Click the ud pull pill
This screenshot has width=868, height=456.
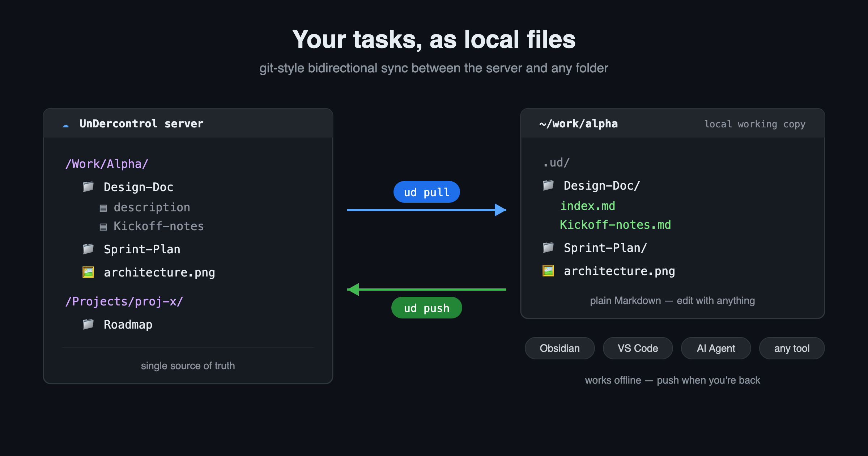[x=427, y=192]
